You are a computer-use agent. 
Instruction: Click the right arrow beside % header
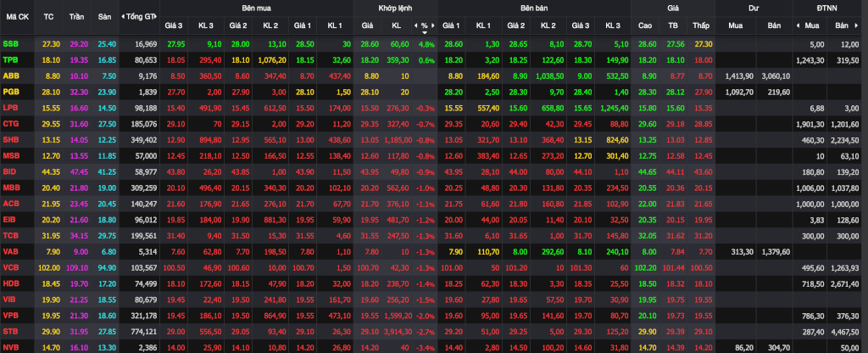pyautogui.click(x=433, y=25)
